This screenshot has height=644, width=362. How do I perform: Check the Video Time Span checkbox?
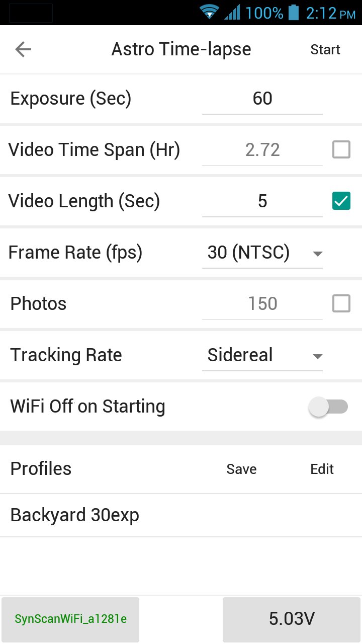click(341, 149)
